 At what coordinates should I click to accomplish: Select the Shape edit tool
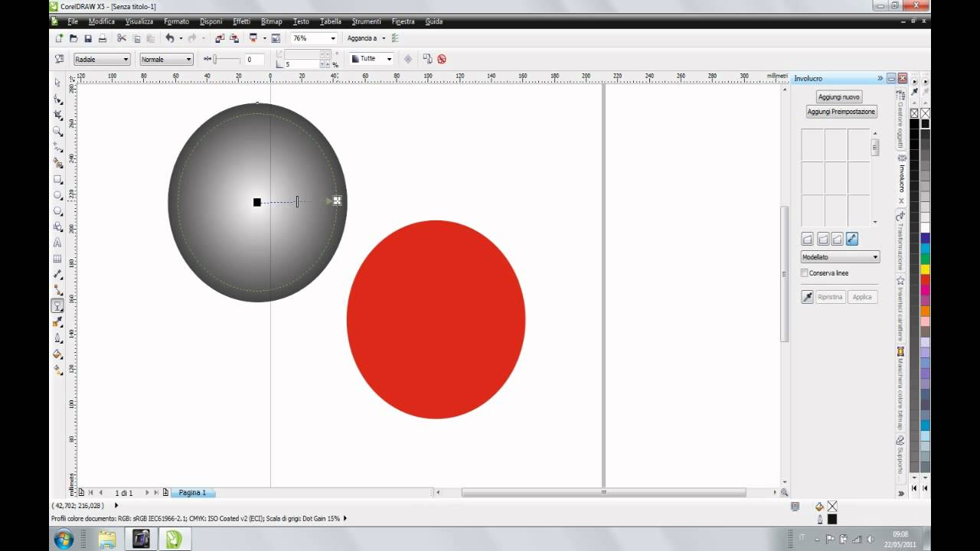point(57,99)
